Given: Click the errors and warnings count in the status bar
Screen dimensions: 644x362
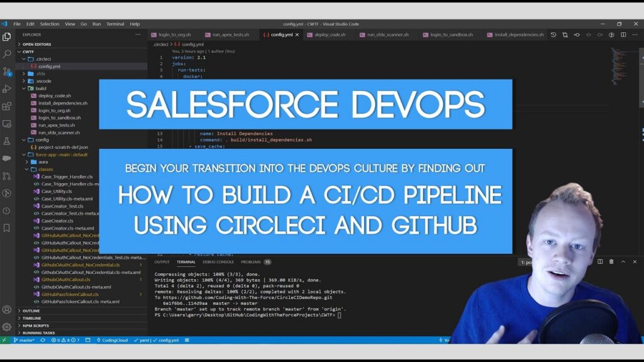Looking at the screenshot, I should click(x=65, y=340).
